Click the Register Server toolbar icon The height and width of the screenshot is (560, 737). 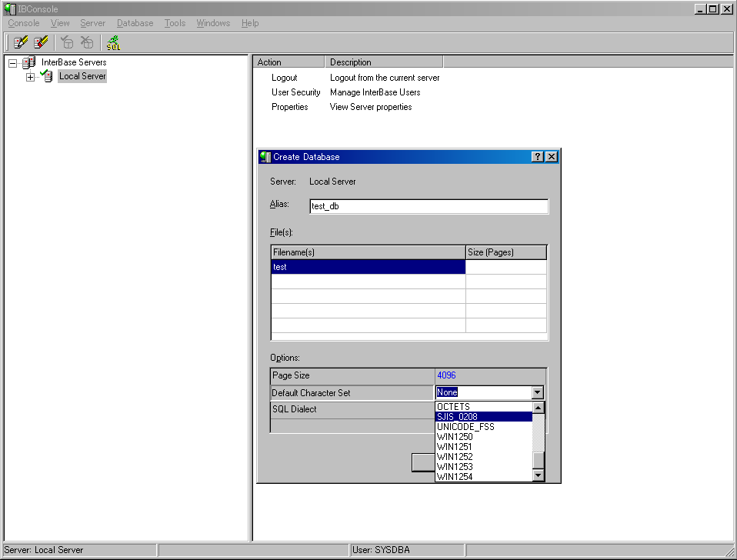click(21, 42)
